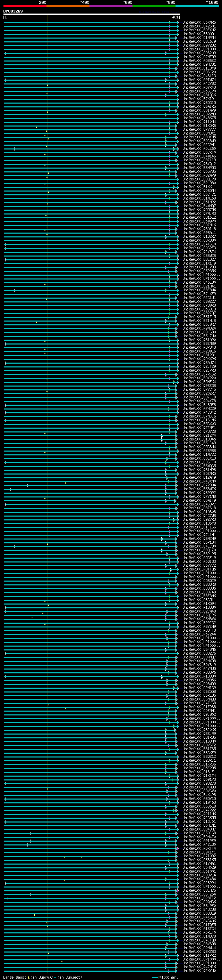This screenshot has width=222, height=980.
Task: Click the cyan ~100% identity legend segment
Action: (197, 6)
